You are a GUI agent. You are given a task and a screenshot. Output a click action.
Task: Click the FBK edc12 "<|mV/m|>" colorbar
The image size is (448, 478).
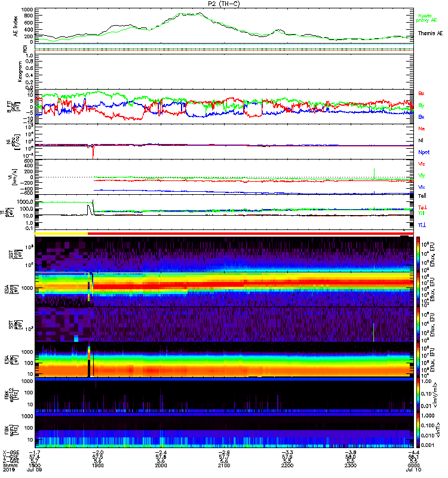(418, 395)
